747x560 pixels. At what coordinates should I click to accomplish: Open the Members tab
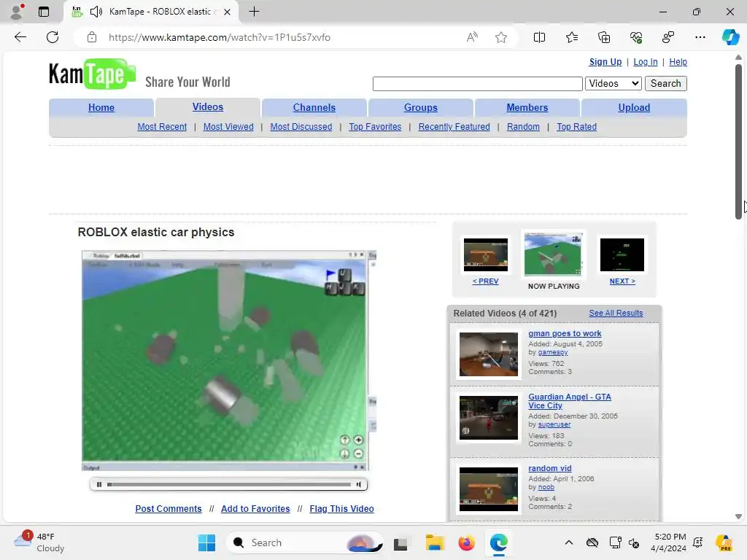point(527,108)
